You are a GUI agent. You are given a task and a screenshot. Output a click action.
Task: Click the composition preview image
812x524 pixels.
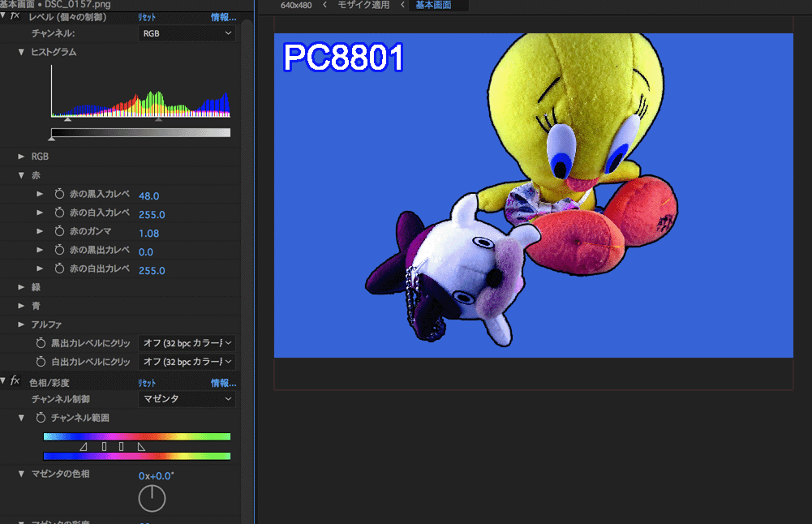pyautogui.click(x=534, y=195)
